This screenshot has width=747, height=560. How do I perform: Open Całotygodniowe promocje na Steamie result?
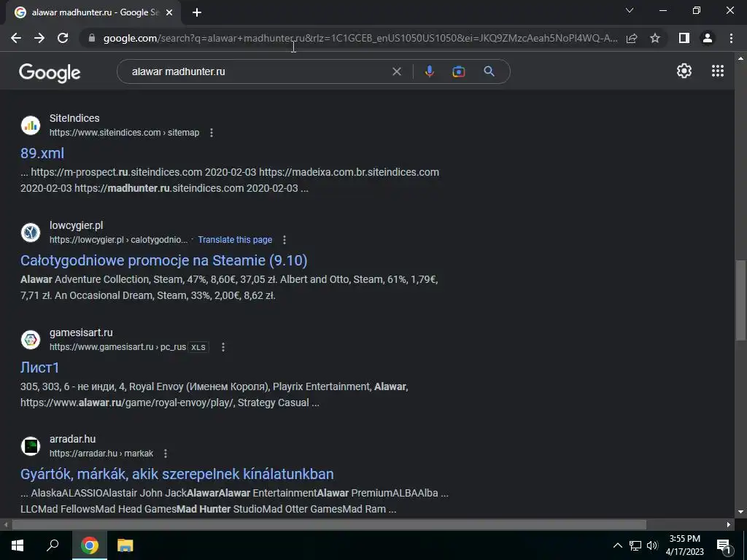coord(164,260)
